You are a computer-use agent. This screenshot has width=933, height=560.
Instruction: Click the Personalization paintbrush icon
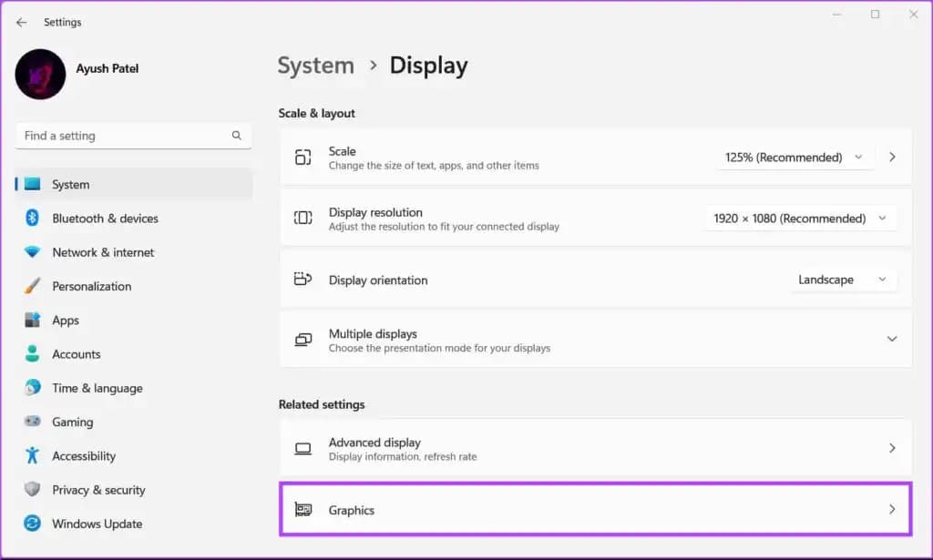point(33,286)
